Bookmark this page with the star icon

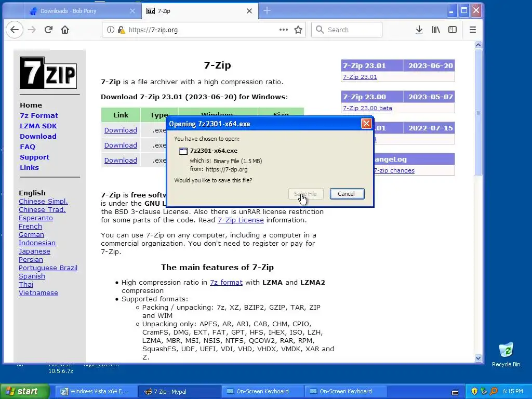[298, 30]
